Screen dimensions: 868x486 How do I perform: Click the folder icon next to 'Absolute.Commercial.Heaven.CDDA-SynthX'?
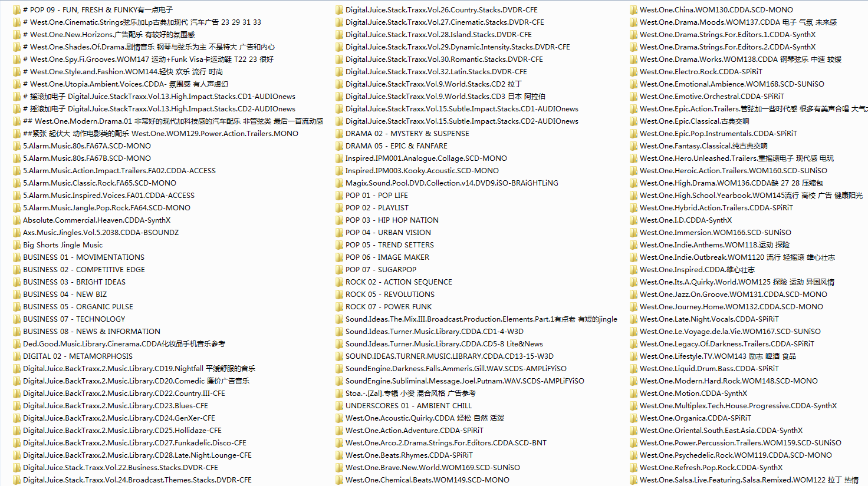(x=17, y=220)
